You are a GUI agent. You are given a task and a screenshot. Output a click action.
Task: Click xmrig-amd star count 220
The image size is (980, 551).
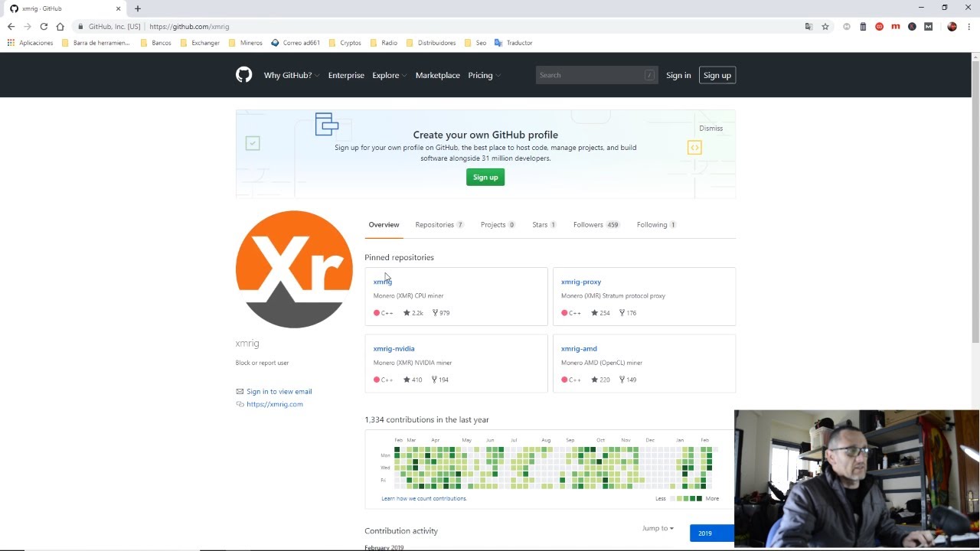pyautogui.click(x=601, y=380)
